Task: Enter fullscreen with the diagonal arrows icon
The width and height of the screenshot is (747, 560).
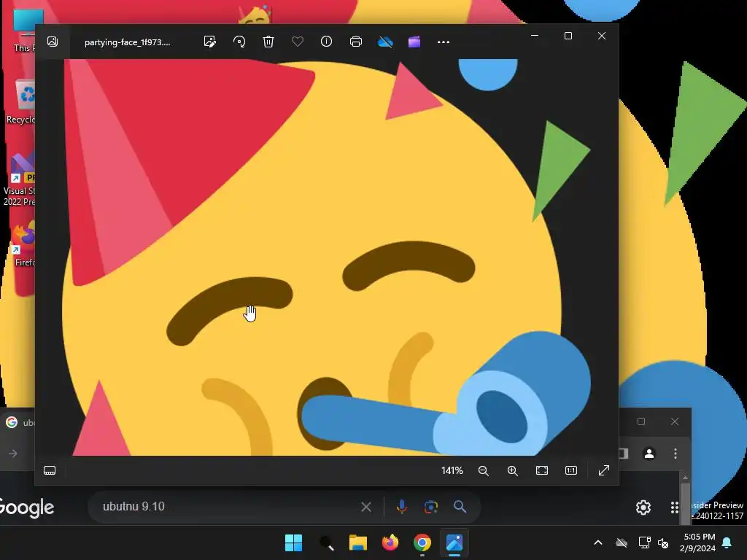Action: click(x=603, y=470)
